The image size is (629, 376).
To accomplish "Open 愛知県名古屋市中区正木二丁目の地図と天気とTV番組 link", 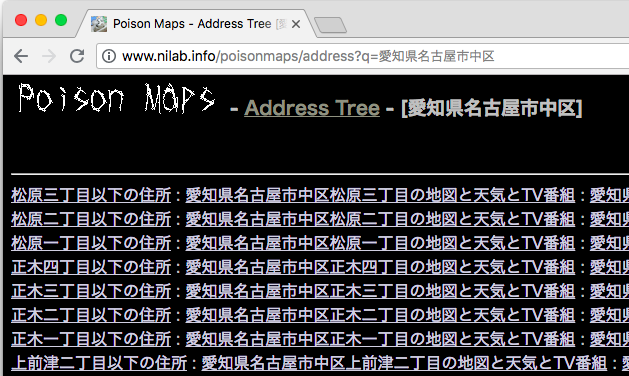I will click(x=380, y=315).
